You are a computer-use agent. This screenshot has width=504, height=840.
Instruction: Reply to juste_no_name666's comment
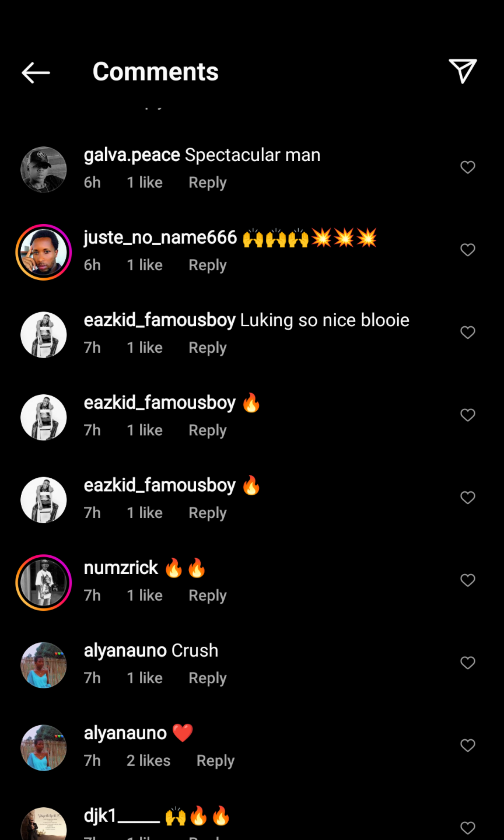(207, 265)
